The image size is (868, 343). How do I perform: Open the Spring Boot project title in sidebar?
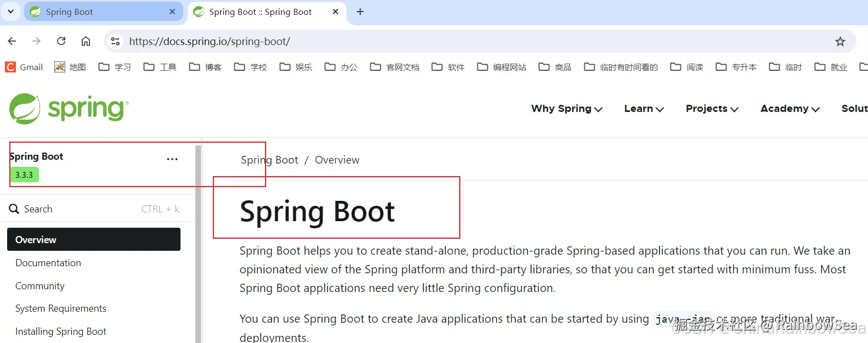click(36, 156)
